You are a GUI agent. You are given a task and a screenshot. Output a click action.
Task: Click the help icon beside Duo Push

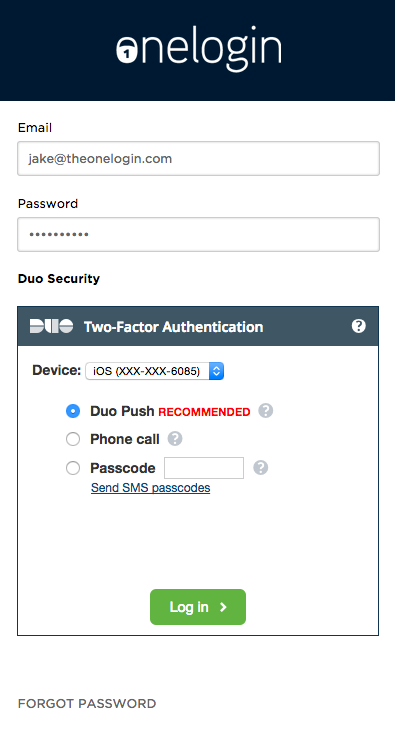point(266,411)
